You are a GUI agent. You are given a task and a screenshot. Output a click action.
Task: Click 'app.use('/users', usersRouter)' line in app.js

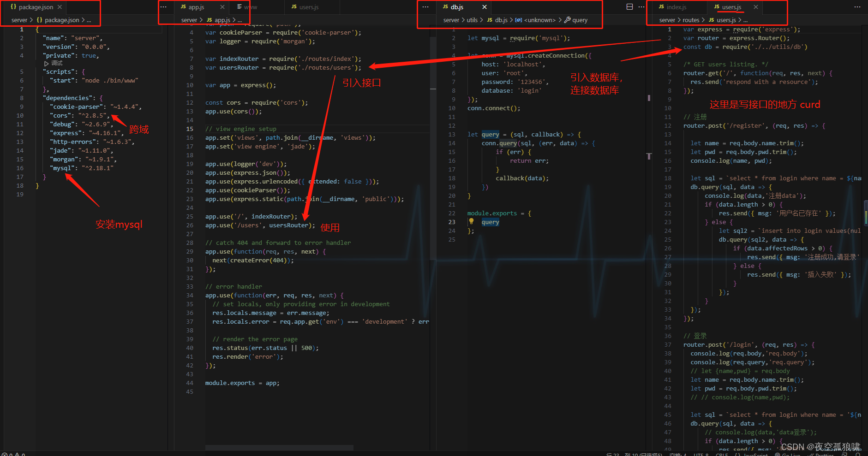260,225
